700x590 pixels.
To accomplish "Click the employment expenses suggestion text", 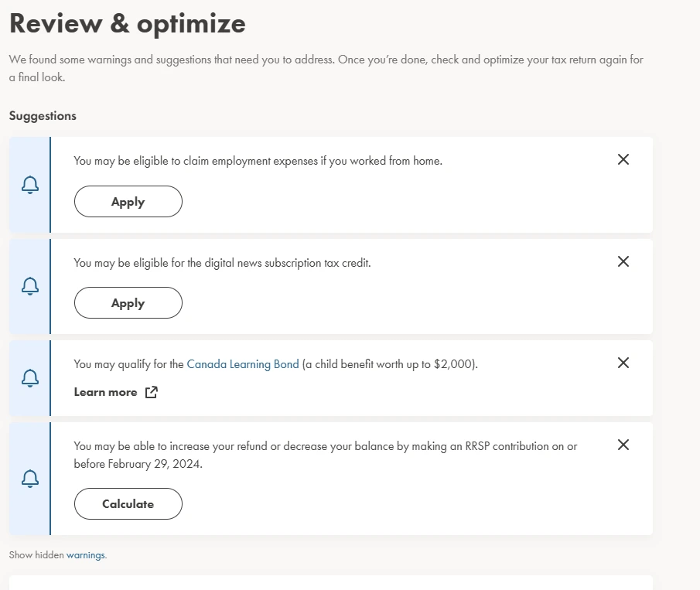I will (x=258, y=161).
